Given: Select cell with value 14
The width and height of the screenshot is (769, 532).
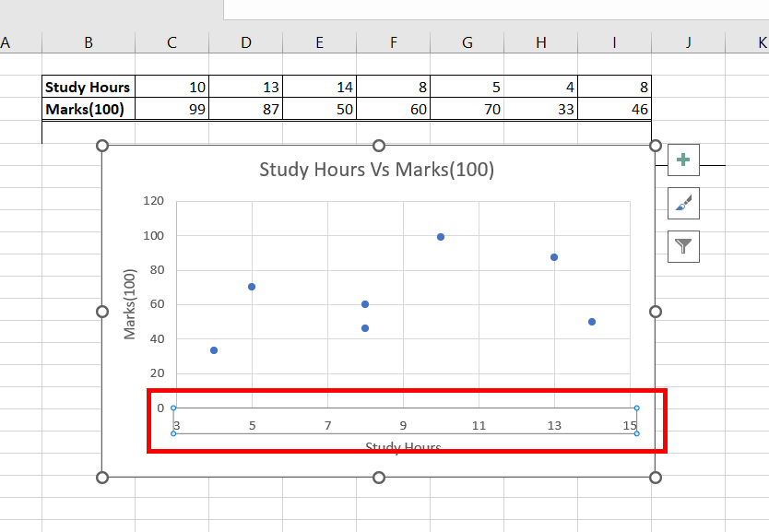Looking at the screenshot, I should click(320, 87).
